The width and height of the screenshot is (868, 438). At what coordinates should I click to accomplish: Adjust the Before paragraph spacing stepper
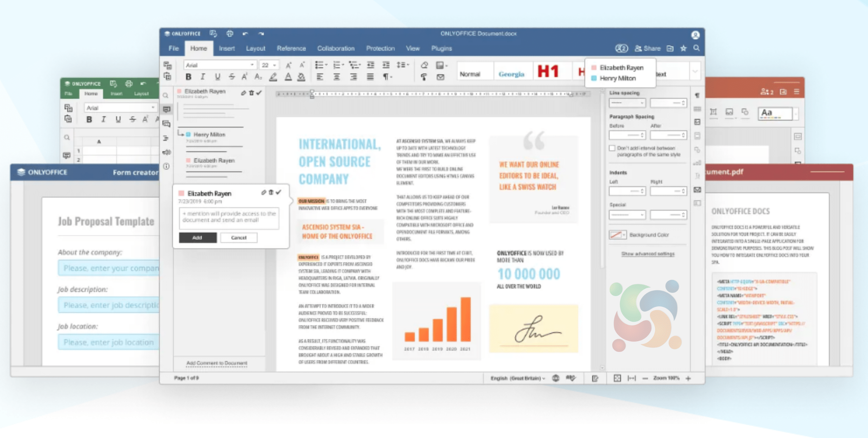click(x=642, y=135)
